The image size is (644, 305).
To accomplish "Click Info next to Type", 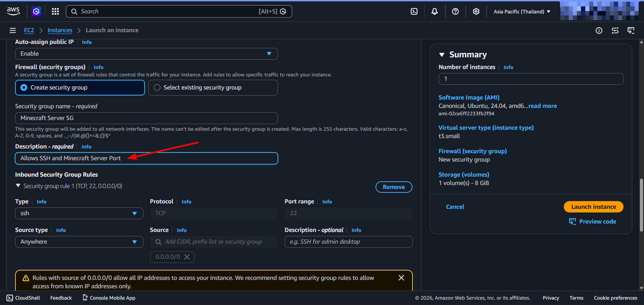I will tap(41, 202).
